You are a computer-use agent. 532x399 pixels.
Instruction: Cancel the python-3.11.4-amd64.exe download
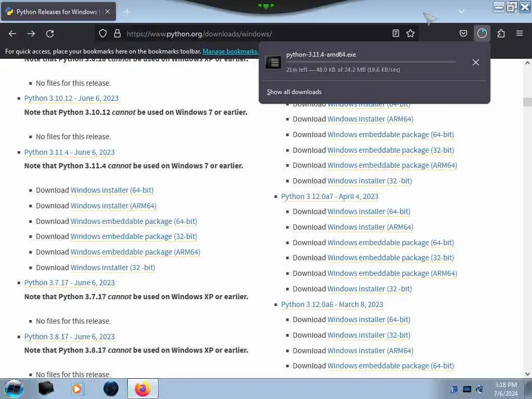click(476, 62)
